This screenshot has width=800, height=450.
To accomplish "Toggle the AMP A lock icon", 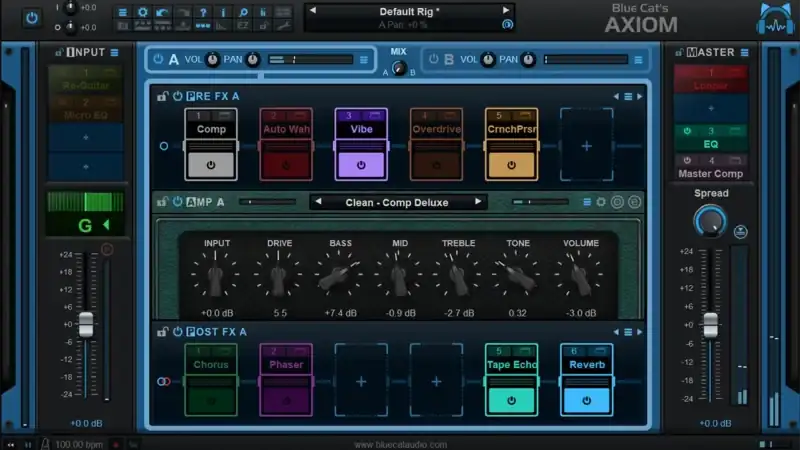I will point(162,202).
